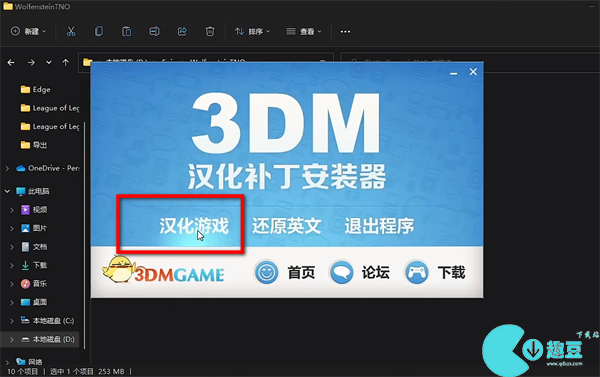Expand the OneDrive tree node

(7, 168)
